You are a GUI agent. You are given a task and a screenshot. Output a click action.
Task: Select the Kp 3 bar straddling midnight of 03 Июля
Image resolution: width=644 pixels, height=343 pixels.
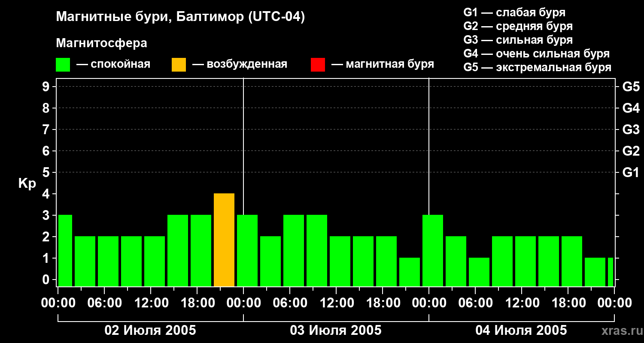click(247, 251)
